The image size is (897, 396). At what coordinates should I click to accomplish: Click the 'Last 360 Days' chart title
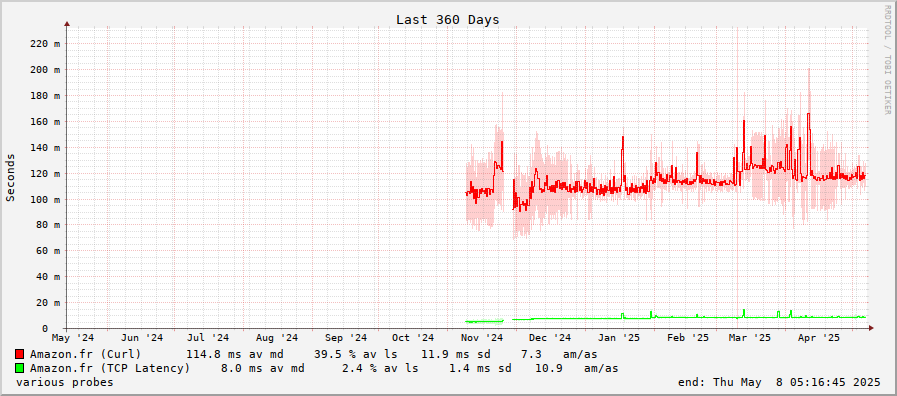coord(447,19)
